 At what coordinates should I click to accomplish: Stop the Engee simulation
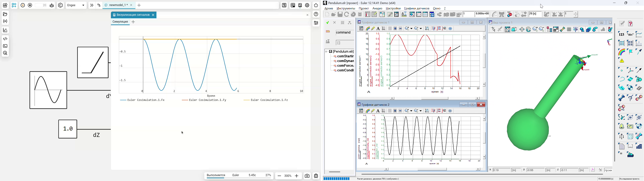coord(30,5)
